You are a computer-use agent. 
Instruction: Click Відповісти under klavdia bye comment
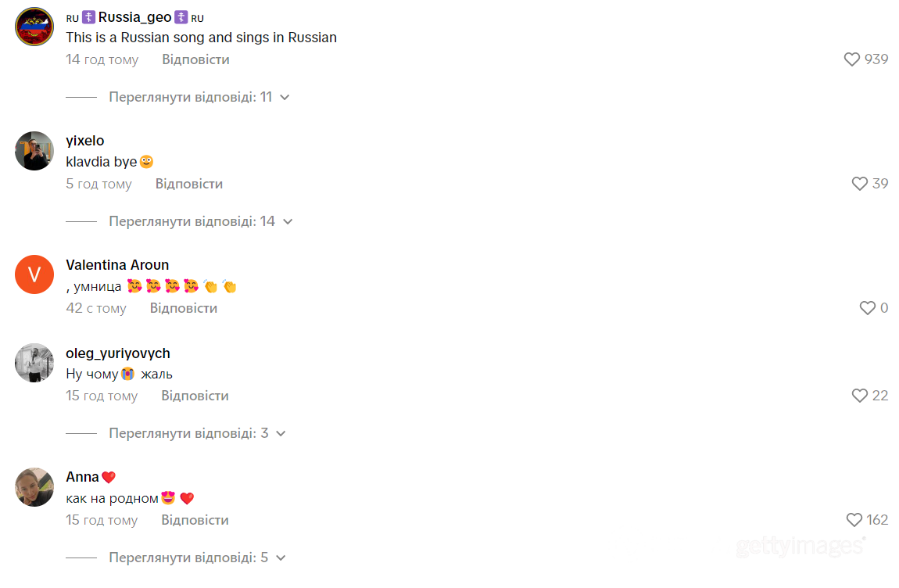coord(188,185)
